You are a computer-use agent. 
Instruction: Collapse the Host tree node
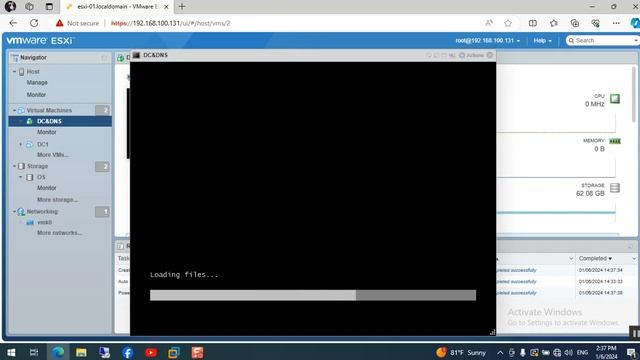(14, 71)
